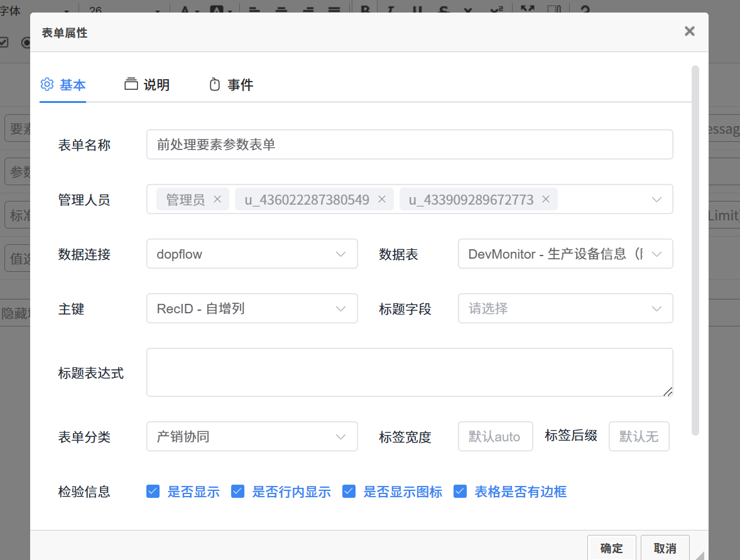Click the dialog's vertical scrollbar
740x560 pixels.
tap(695, 251)
